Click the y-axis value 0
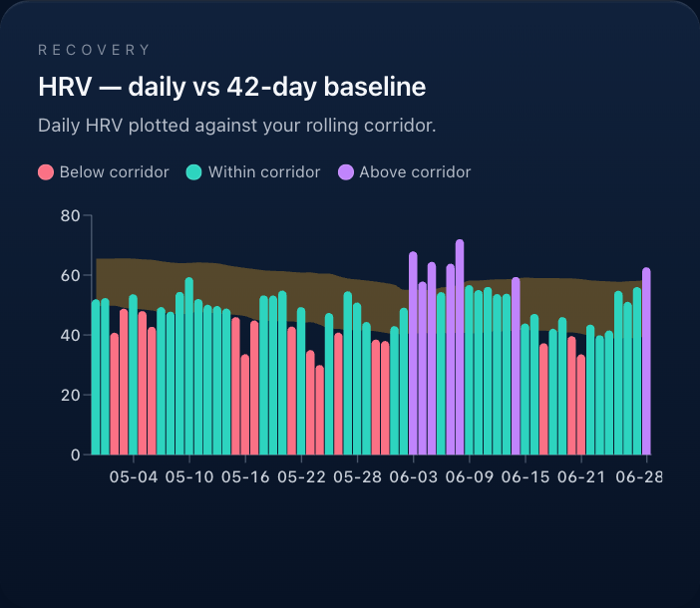This screenshot has height=608, width=700. [76, 455]
